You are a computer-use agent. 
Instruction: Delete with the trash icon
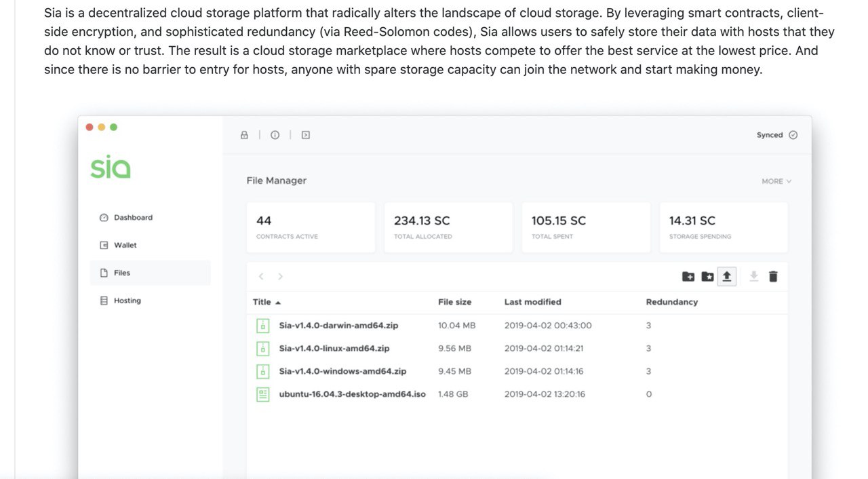[x=773, y=276]
